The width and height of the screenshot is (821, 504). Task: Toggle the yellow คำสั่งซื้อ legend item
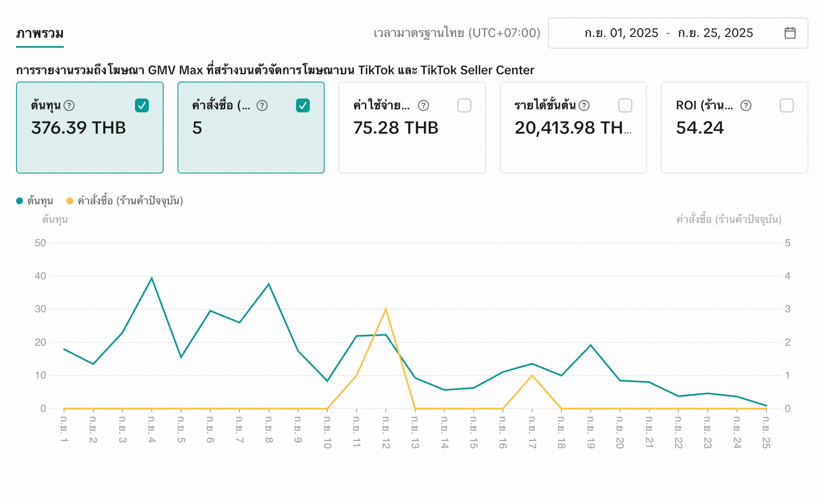click(125, 201)
